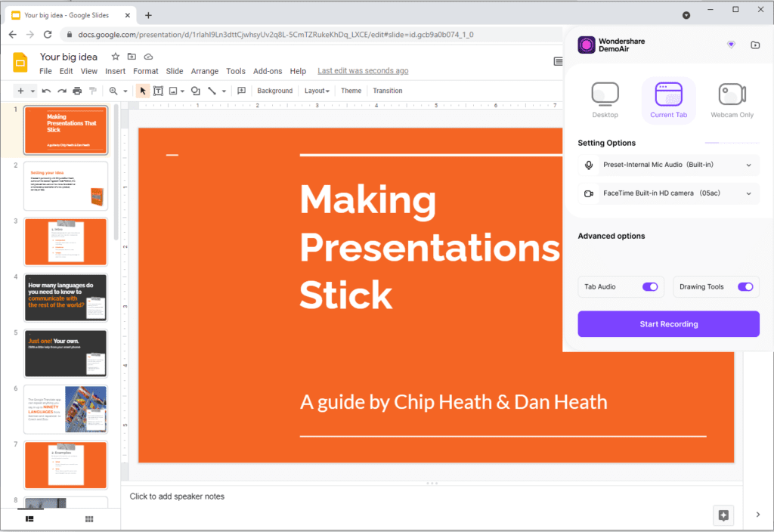Expand the Preset-Internal Mic Audio dropdown
Image resolution: width=774 pixels, height=532 pixels.
click(668, 165)
